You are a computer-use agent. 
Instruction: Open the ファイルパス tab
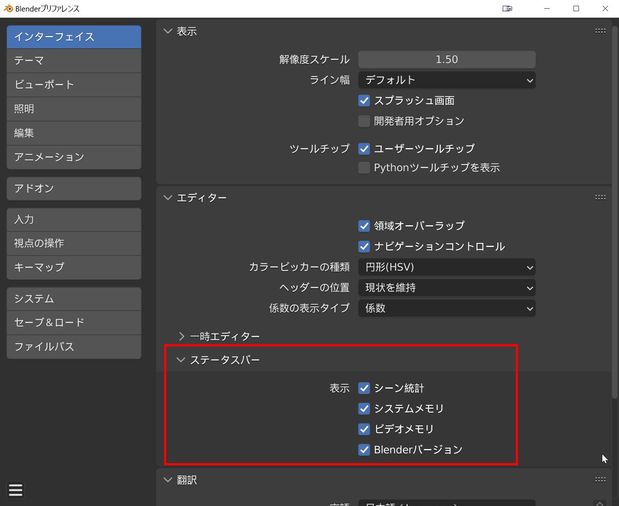(74, 347)
